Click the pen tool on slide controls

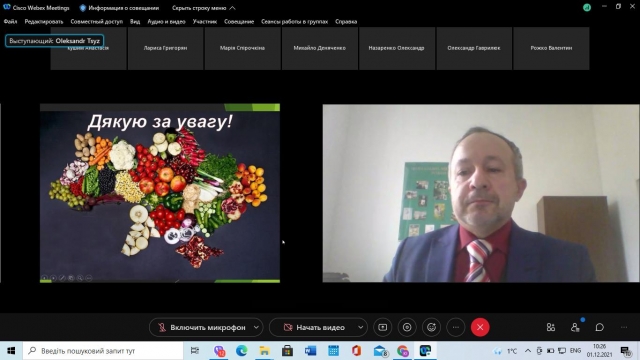(x=62, y=278)
